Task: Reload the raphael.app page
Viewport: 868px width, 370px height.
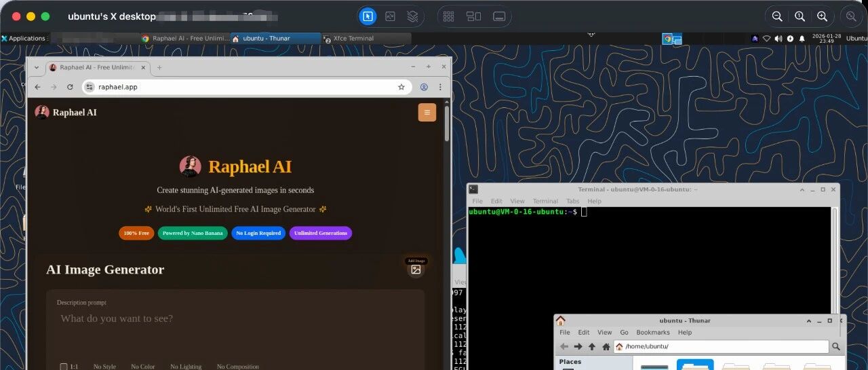Action: 70,87
